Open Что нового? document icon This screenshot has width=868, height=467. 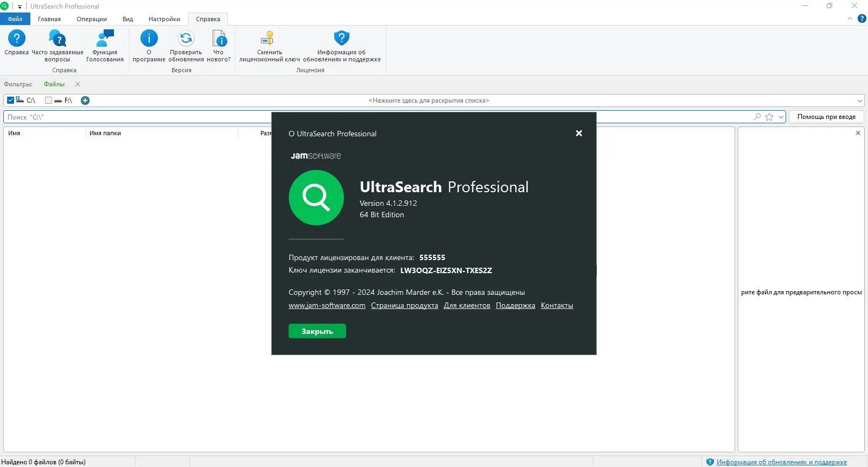219,39
